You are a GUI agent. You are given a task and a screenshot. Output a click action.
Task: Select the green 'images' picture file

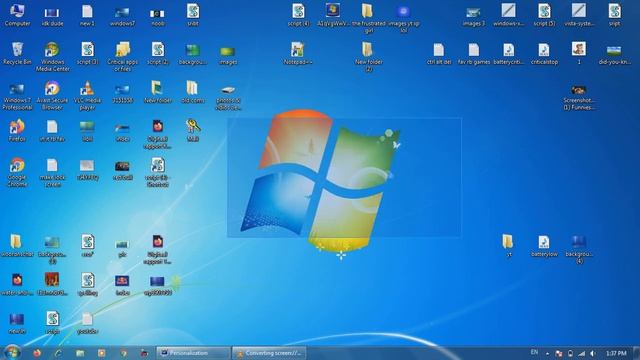point(228,55)
